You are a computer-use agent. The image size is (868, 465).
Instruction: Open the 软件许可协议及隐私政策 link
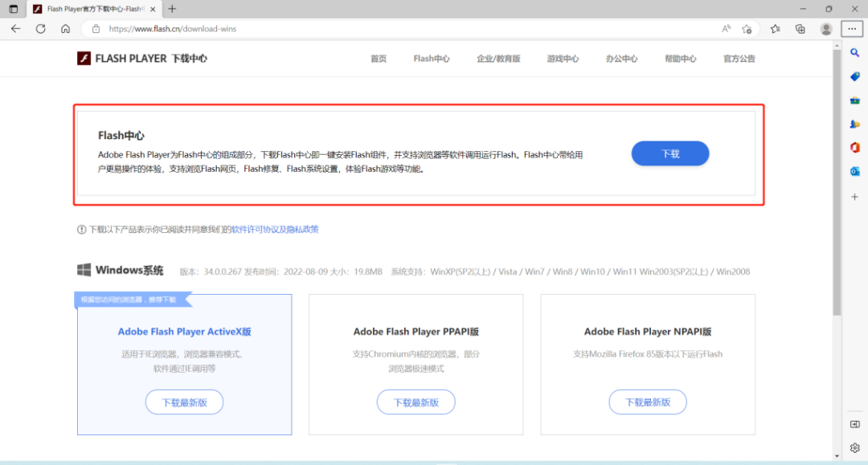(x=275, y=230)
